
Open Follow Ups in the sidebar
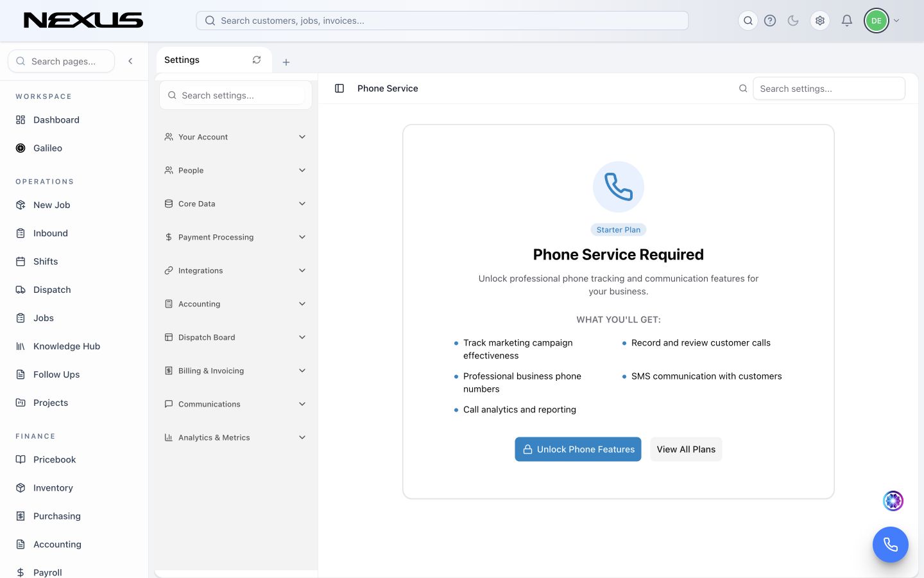pos(74,374)
